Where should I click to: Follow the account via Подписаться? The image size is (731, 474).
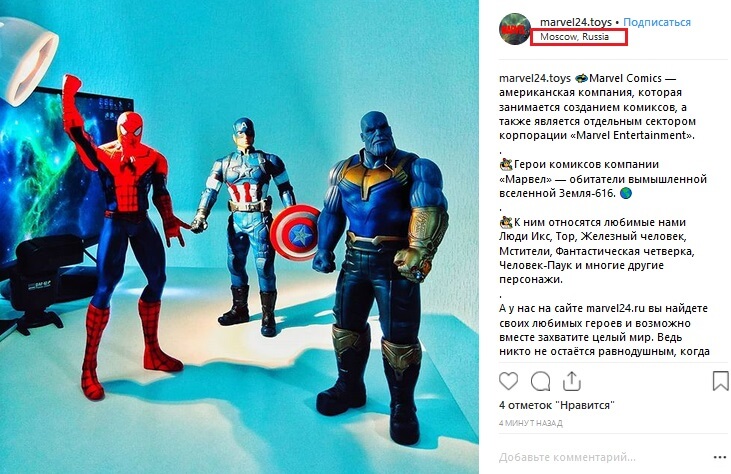point(657,22)
